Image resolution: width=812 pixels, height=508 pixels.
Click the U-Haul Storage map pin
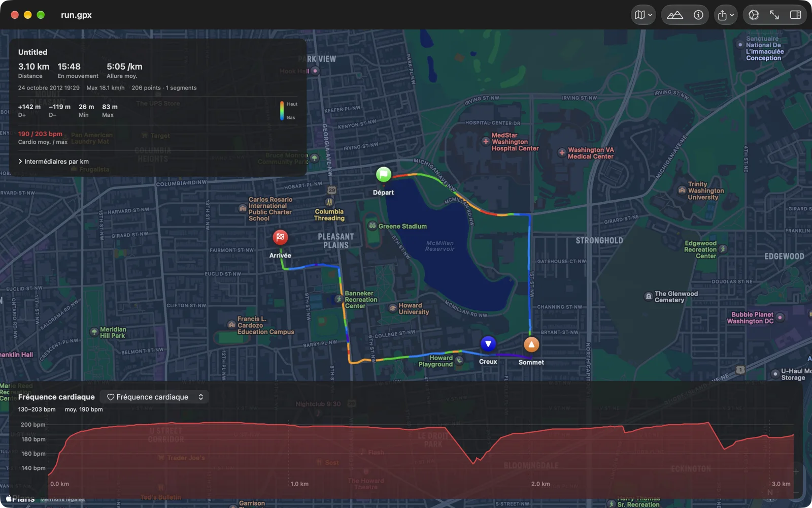(x=775, y=374)
